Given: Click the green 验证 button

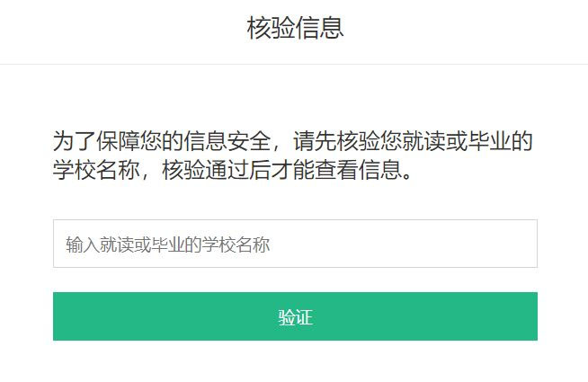Looking at the screenshot, I should point(295,316).
